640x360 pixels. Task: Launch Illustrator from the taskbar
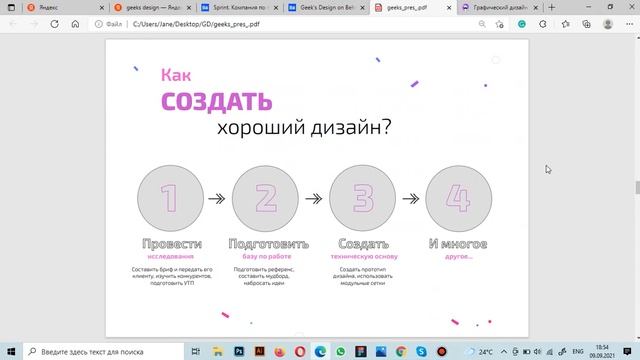tap(259, 351)
